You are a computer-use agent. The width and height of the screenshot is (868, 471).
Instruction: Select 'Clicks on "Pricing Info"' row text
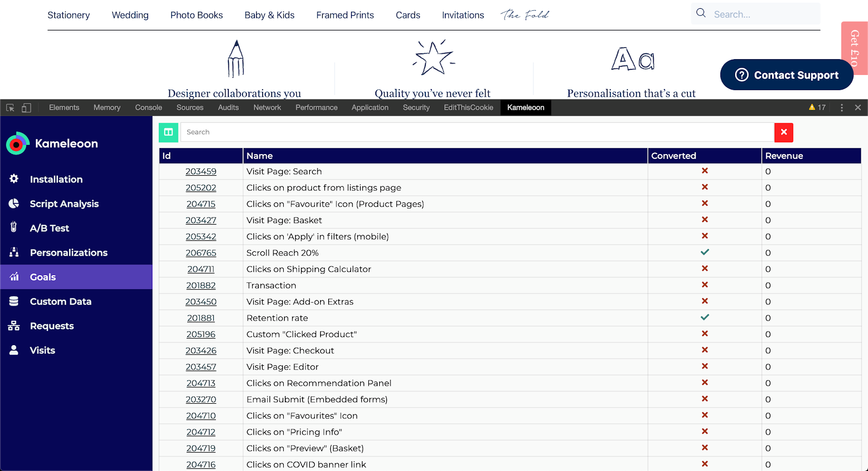coord(294,432)
